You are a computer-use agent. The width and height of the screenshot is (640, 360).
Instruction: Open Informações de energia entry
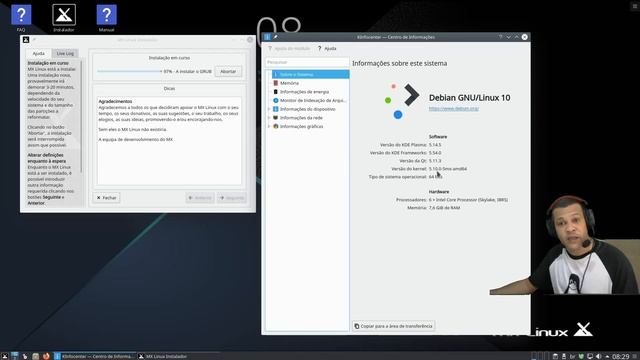304,92
